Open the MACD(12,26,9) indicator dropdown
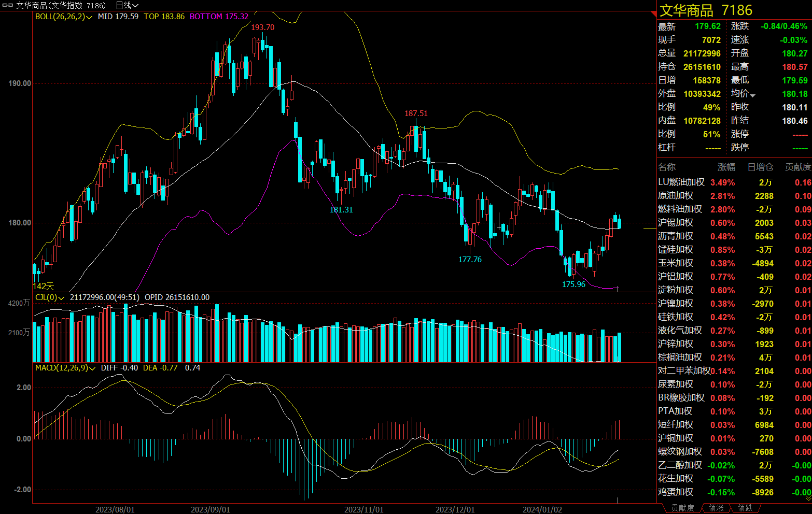 (65, 368)
